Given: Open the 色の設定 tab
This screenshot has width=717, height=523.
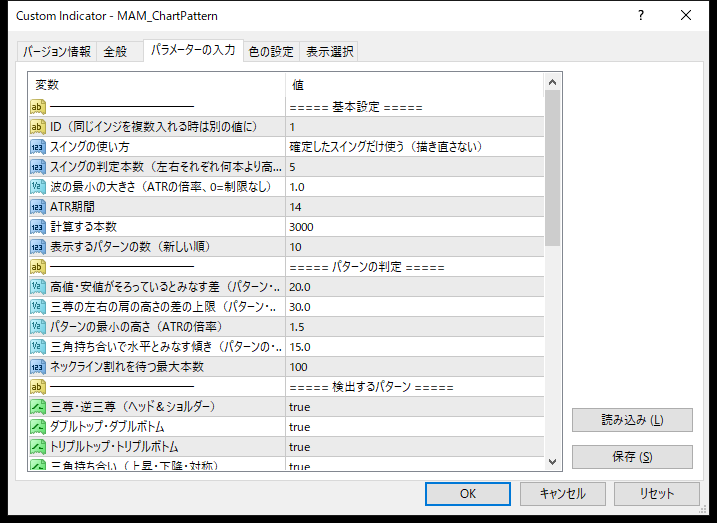Looking at the screenshot, I should [x=271, y=51].
